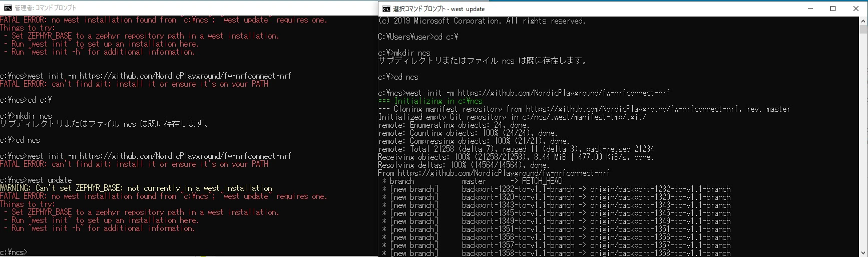Viewport: 868px width, 257px height.
Task: Click 'c:¥>cd ncs' in the right window
Action: click(x=398, y=77)
